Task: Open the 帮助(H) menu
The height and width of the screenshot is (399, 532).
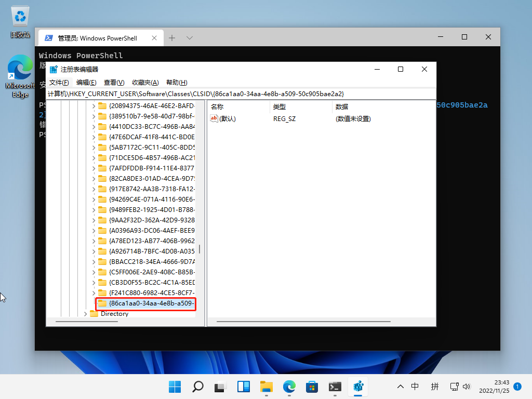Action: tap(177, 83)
